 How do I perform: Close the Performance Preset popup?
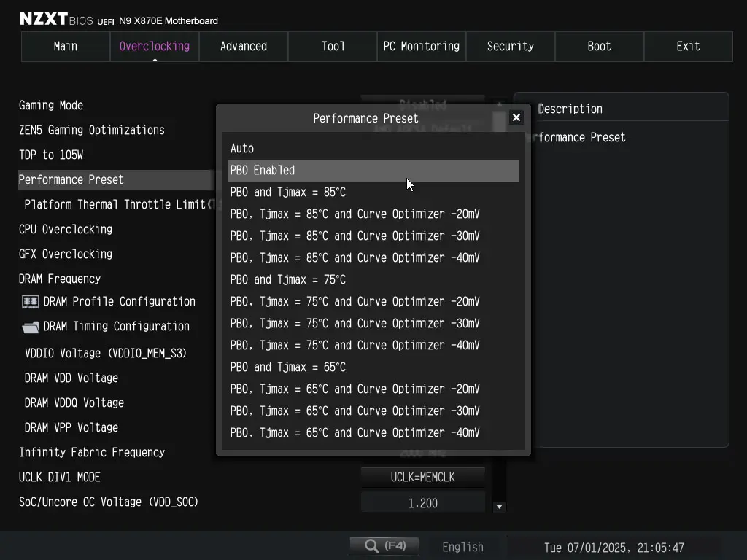pos(516,117)
